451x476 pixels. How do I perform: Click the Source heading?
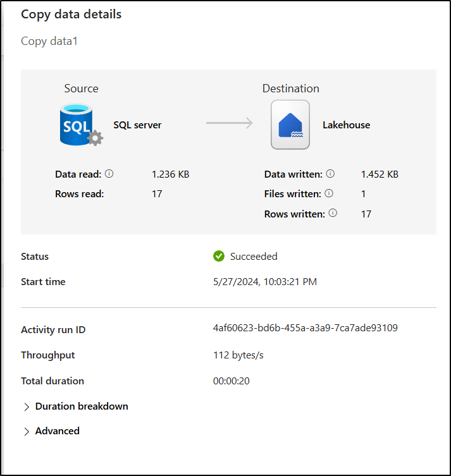click(82, 88)
